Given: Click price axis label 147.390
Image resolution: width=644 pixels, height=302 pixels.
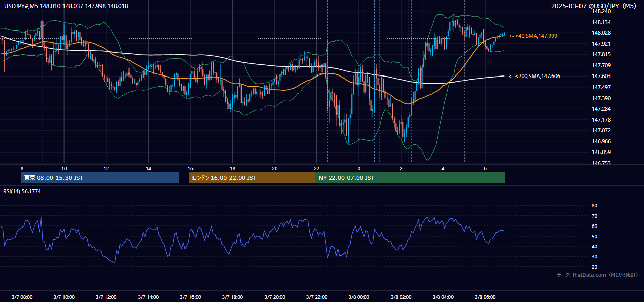Looking at the screenshot, I should [602, 98].
